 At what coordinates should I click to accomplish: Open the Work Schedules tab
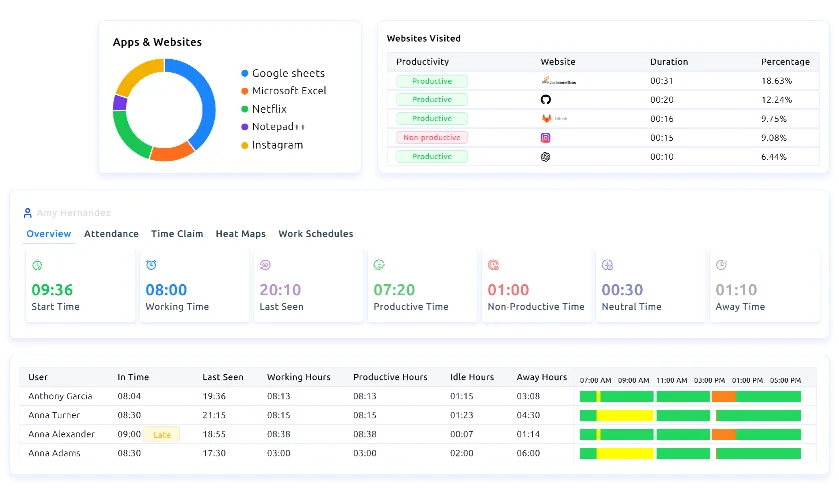(x=315, y=234)
